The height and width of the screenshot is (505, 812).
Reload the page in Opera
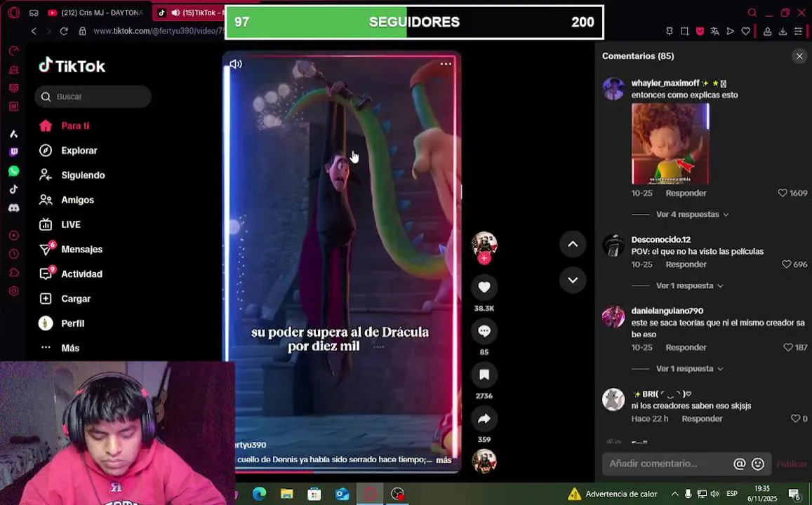tap(64, 31)
